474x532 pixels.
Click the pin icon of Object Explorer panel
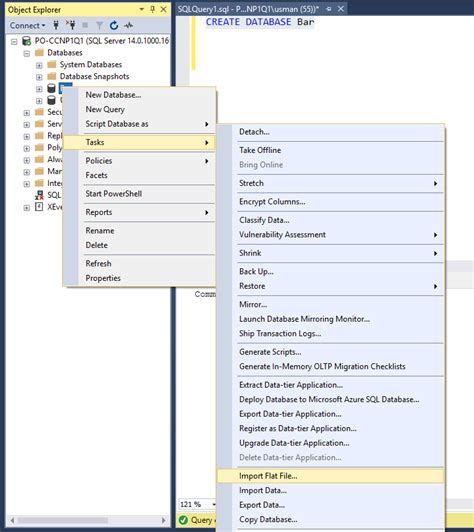click(x=152, y=10)
